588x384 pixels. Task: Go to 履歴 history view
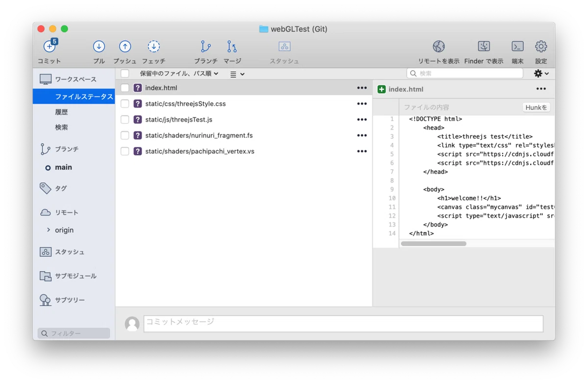pos(61,112)
